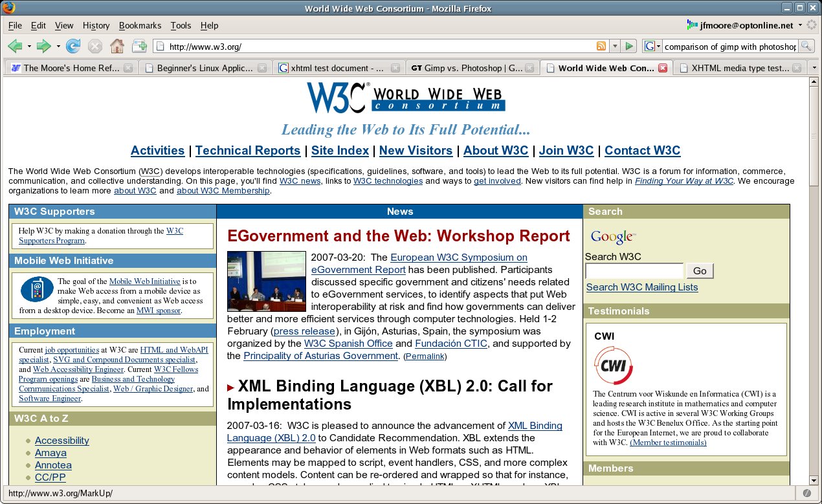Open the search engine selector dropdown
This screenshot has height=504, width=822.
click(x=652, y=46)
